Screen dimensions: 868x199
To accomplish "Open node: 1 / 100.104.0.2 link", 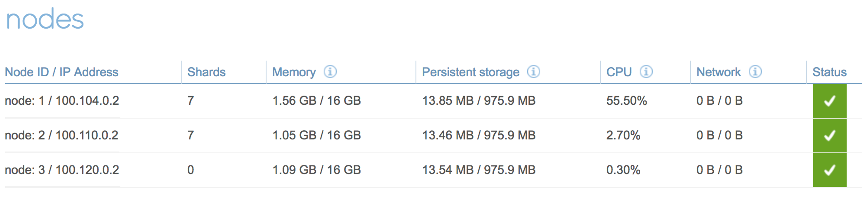I will pos(62,101).
